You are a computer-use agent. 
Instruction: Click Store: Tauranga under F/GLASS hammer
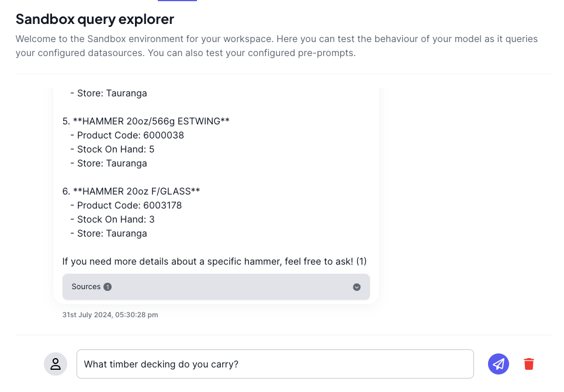pos(112,234)
